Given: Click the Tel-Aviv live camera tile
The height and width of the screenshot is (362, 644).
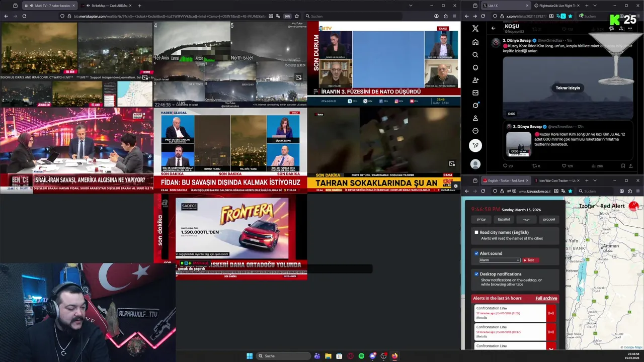Looking at the screenshot, I should coord(192,42).
